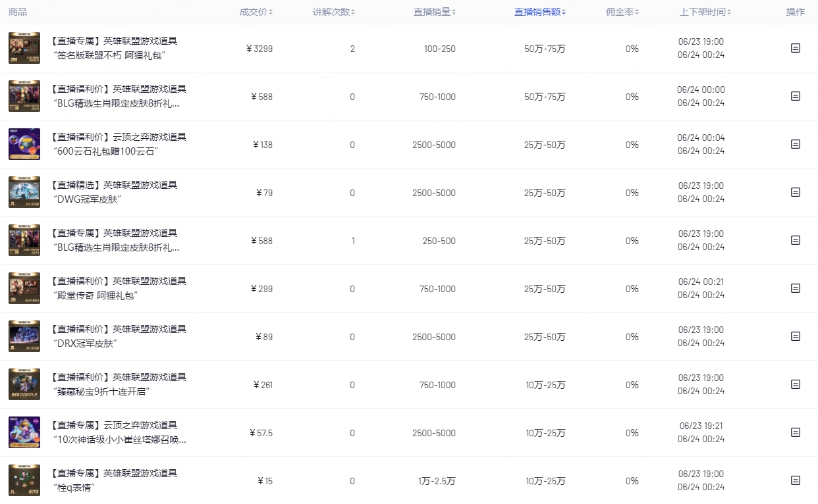
Task: Select price ¥138
Action: tap(261, 145)
